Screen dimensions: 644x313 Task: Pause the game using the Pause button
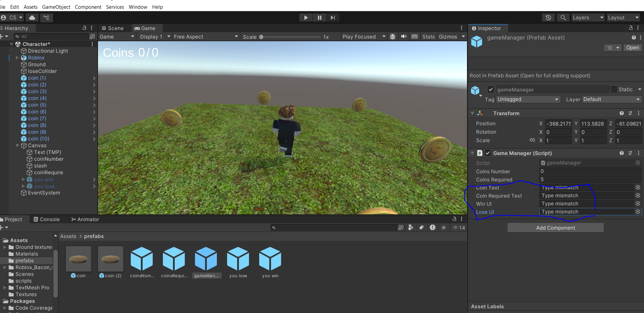click(319, 18)
